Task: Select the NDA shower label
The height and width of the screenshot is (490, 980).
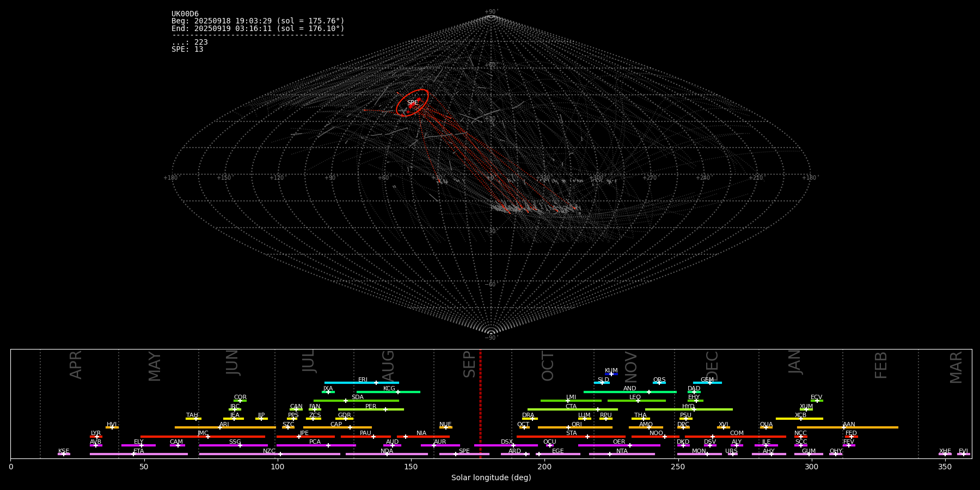Action: (x=387, y=451)
